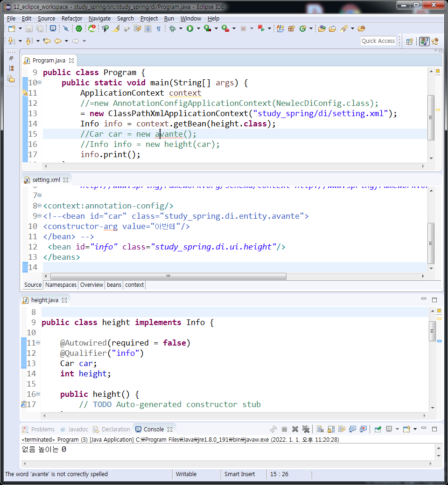Maximize the height.java editor area
This screenshot has width=448, height=485.
(x=434, y=300)
